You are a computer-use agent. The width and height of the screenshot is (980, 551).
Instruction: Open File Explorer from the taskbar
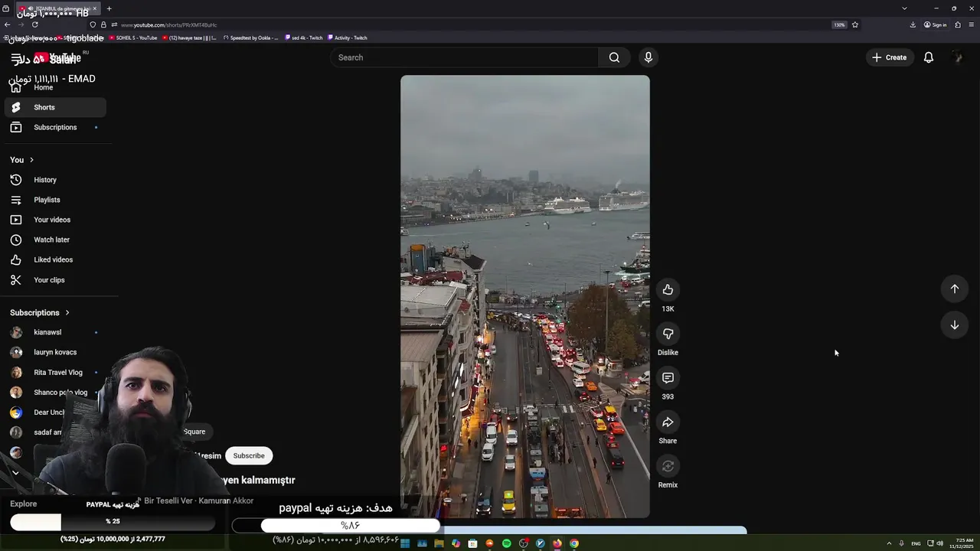pyautogui.click(x=439, y=543)
